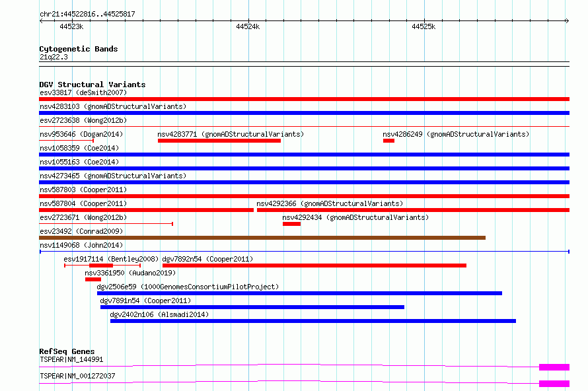Open nsv1058359 (Coe2014) variant label
Screen dimensions: 588x391
click(79, 148)
